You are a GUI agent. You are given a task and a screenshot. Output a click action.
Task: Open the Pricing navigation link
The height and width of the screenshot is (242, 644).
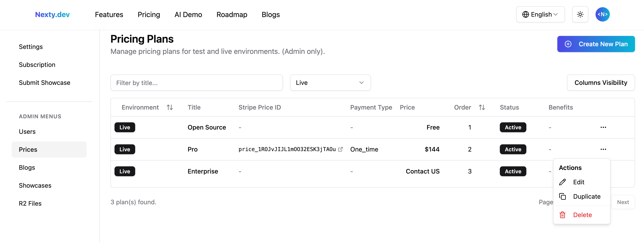point(149,15)
